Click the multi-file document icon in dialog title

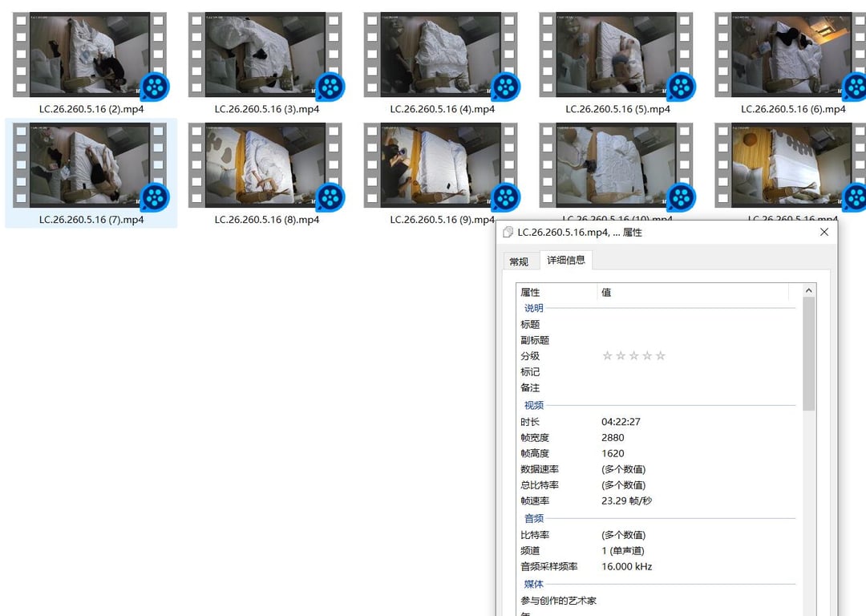pyautogui.click(x=508, y=232)
